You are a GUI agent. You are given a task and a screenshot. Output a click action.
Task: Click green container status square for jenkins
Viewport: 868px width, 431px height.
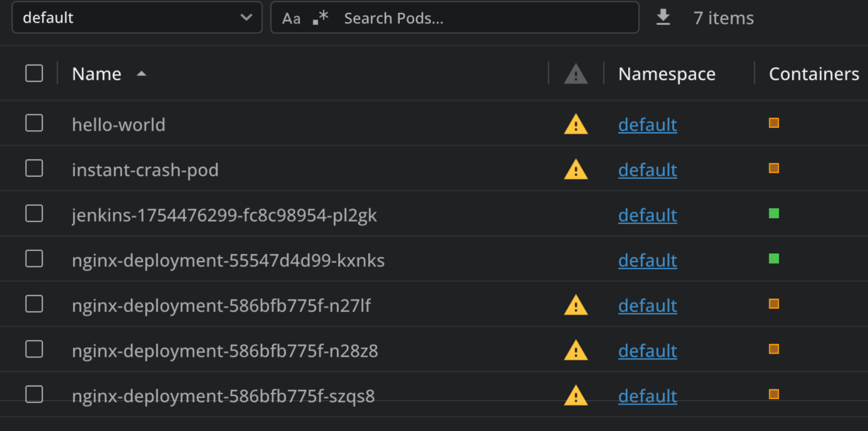click(x=774, y=214)
